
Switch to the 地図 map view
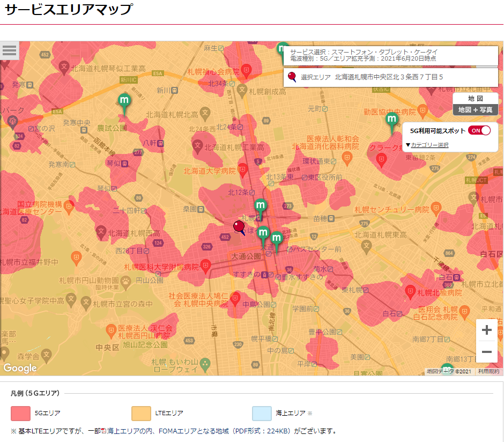coord(476,98)
